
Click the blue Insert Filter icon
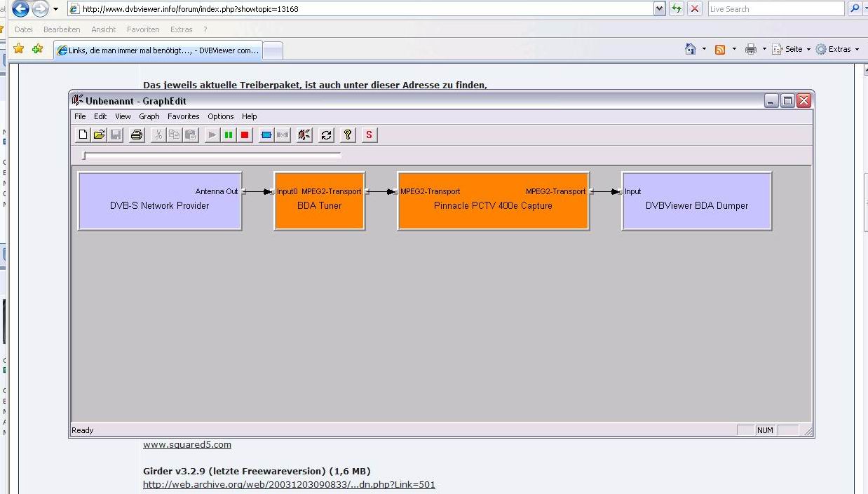(x=266, y=135)
